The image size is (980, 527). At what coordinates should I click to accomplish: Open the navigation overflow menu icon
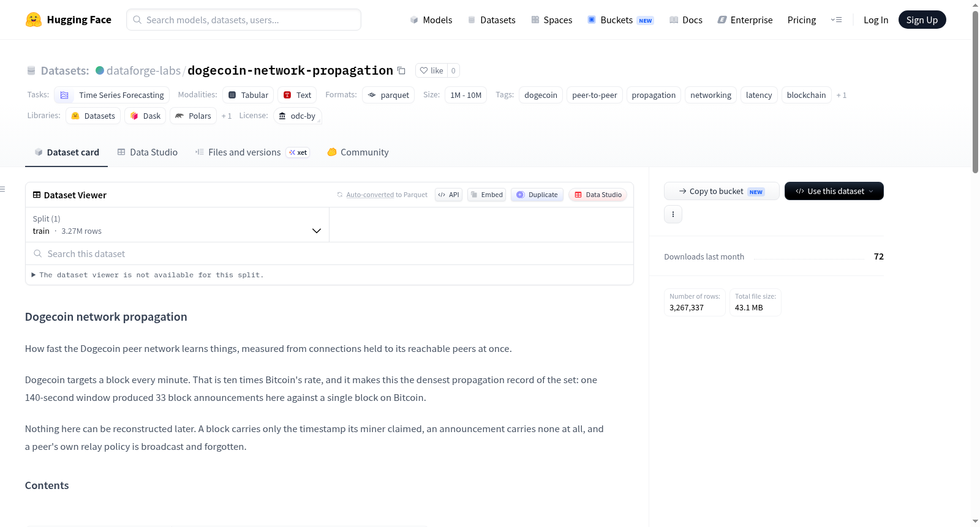836,20
